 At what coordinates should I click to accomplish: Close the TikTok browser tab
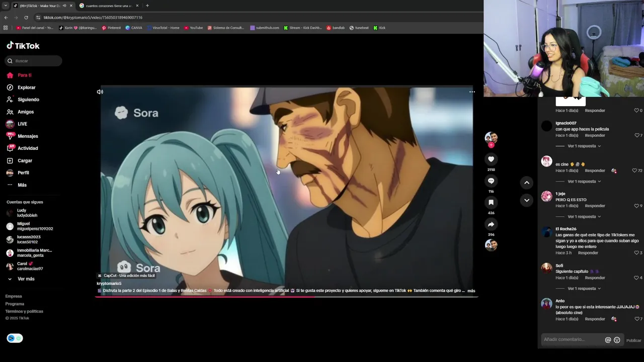[71, 6]
